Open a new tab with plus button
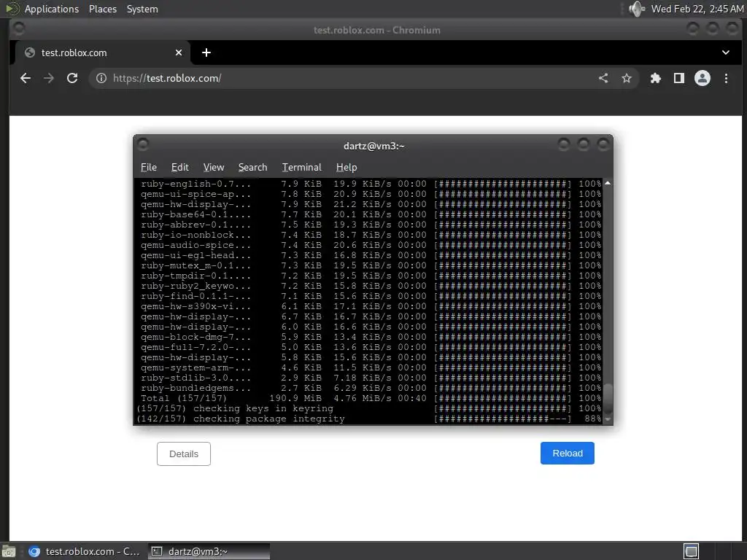 click(206, 52)
